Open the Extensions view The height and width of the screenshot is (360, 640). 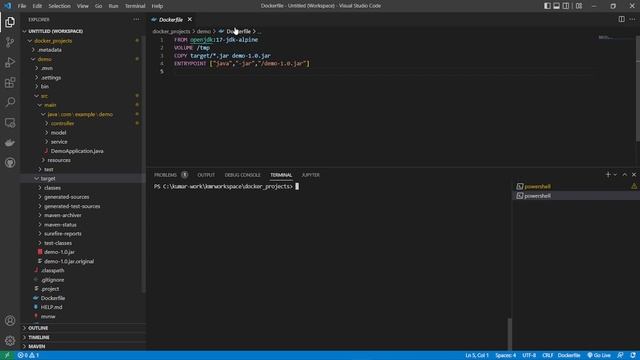(x=10, y=82)
